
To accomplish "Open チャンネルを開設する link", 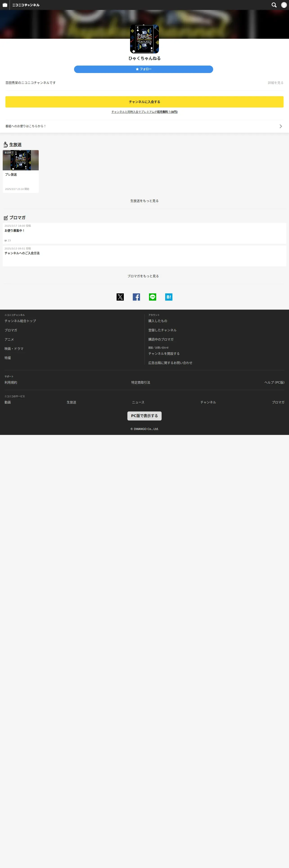I will coord(164,354).
